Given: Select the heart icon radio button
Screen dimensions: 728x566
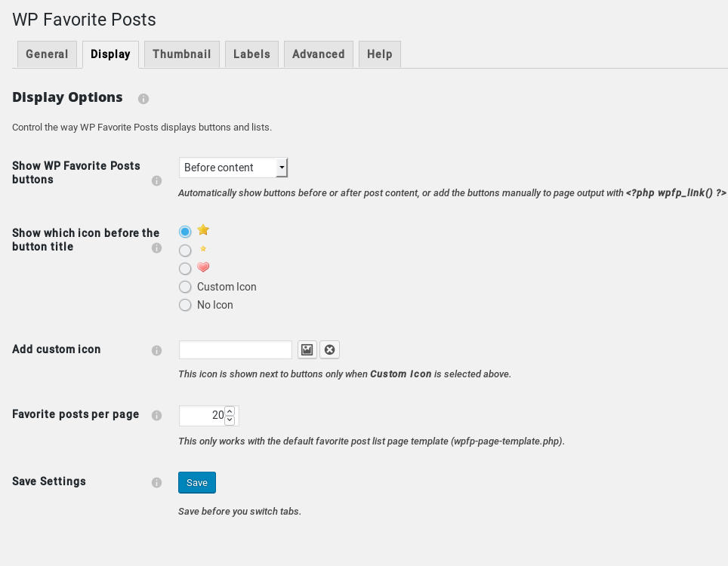Looking at the screenshot, I should click(185, 269).
